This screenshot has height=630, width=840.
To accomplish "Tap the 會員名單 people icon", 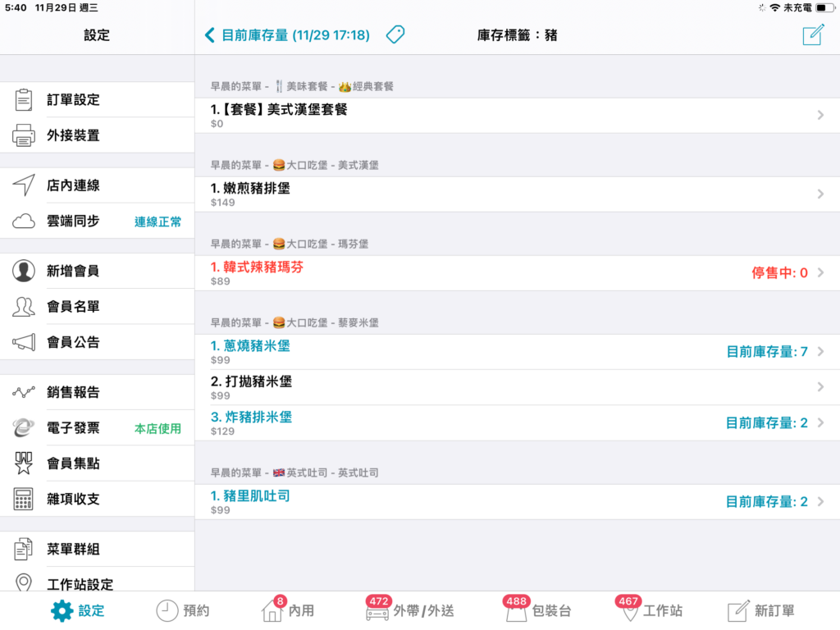I will pos(24,307).
